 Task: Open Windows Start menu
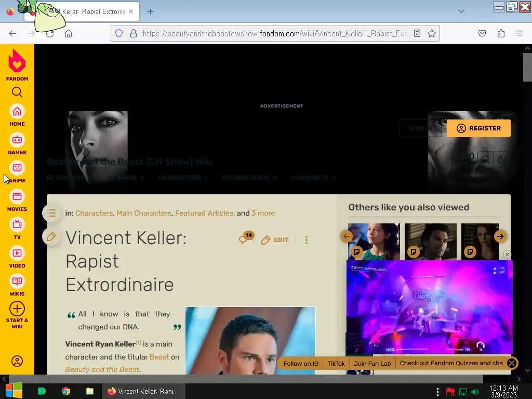14,391
